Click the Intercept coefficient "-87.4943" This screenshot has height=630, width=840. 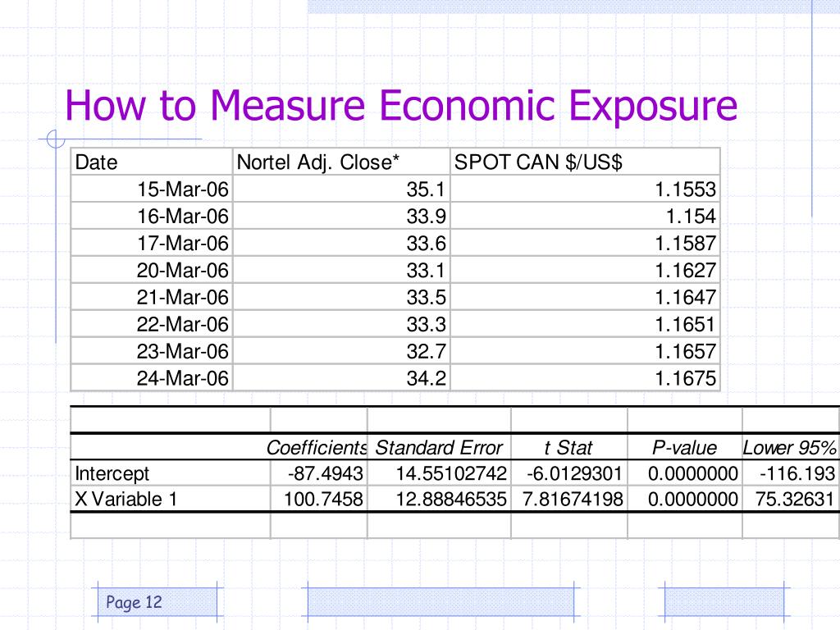click(x=319, y=473)
